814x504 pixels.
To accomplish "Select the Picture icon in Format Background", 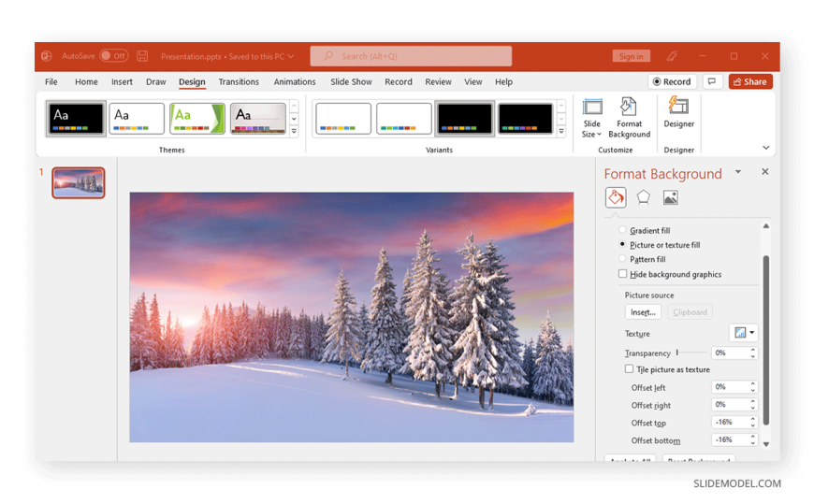I will click(x=670, y=197).
